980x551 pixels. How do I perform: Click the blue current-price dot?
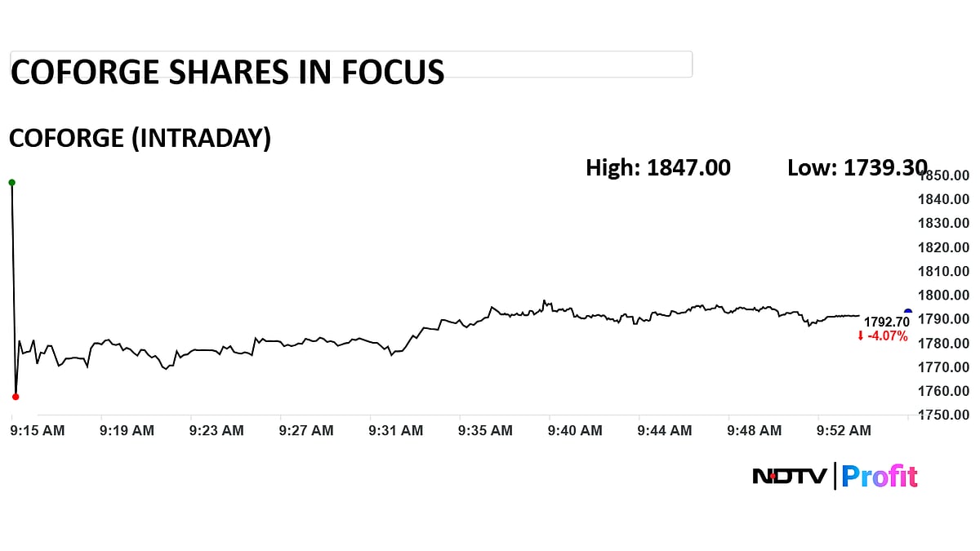point(908,312)
